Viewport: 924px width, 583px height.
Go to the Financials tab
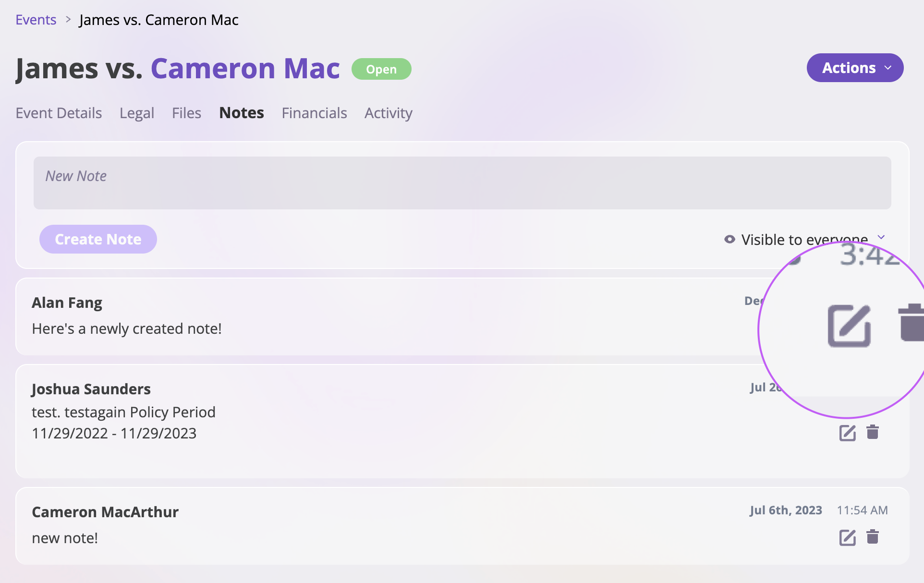click(314, 113)
